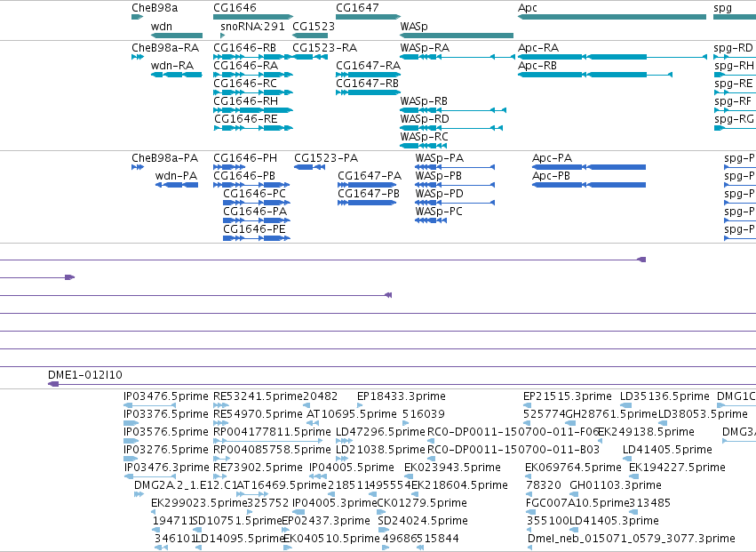Click the RP004085758.5prime EST label
This screenshot has height=552, width=756.
(273, 450)
